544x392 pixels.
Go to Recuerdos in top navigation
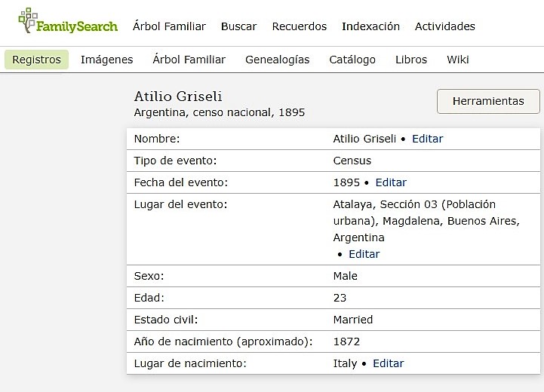point(299,26)
